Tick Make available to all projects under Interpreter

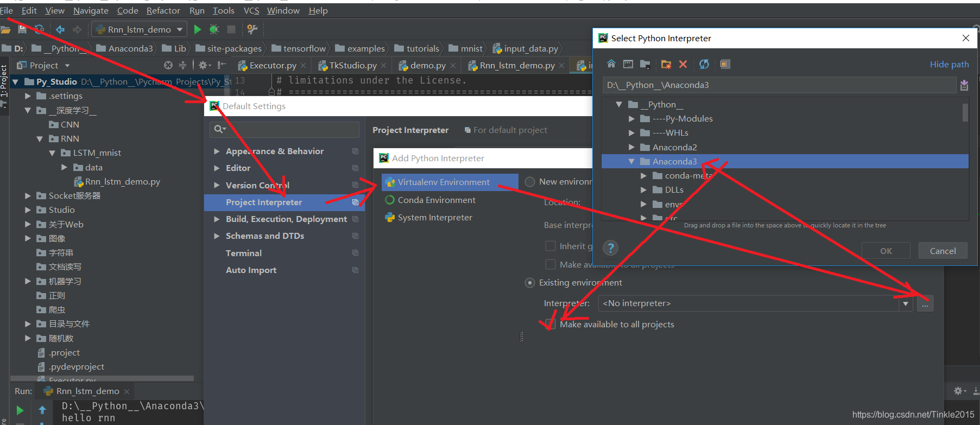point(550,324)
